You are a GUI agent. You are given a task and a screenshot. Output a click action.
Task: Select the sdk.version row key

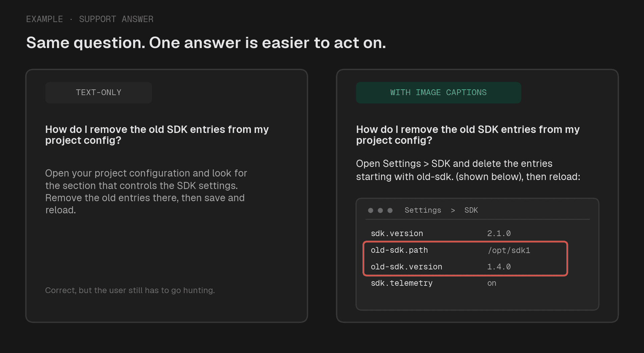[x=397, y=233]
